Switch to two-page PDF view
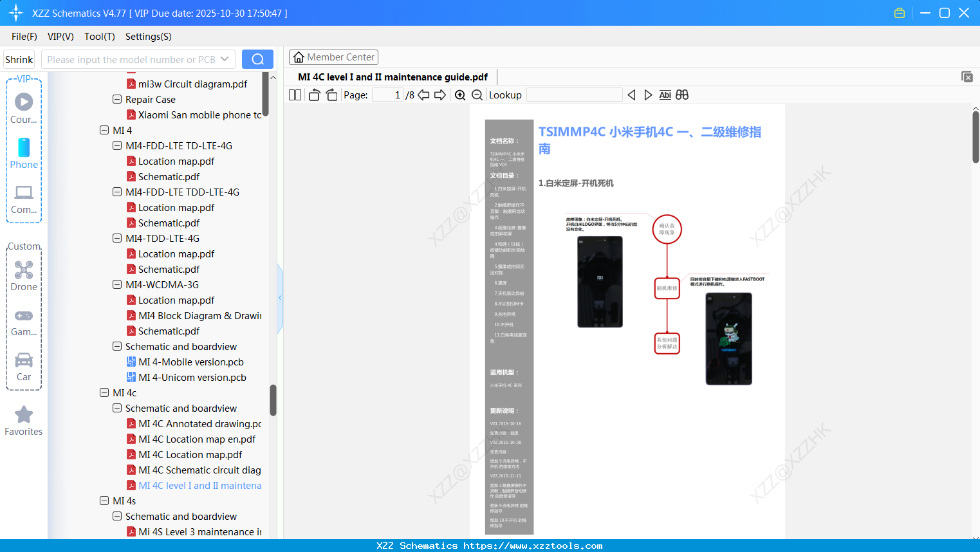980x552 pixels. click(294, 94)
